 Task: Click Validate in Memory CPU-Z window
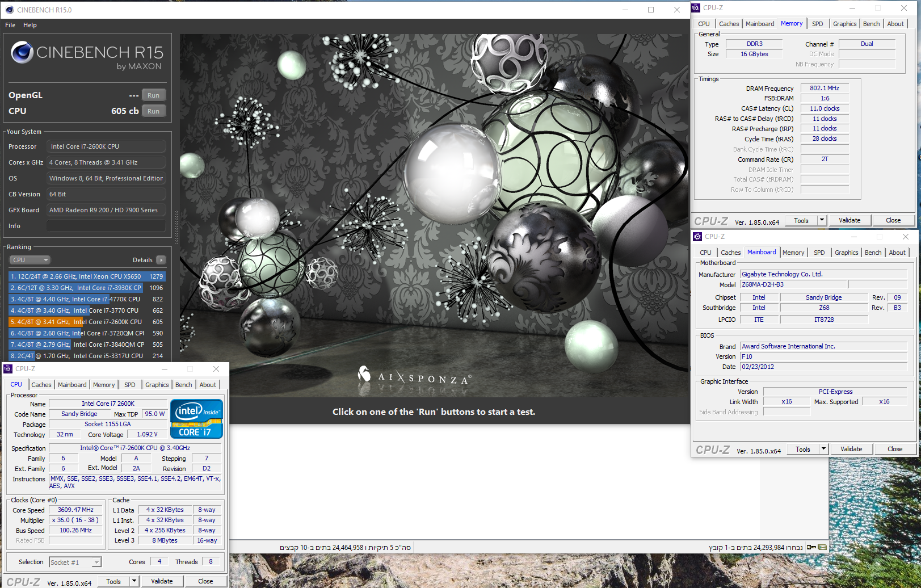click(849, 220)
